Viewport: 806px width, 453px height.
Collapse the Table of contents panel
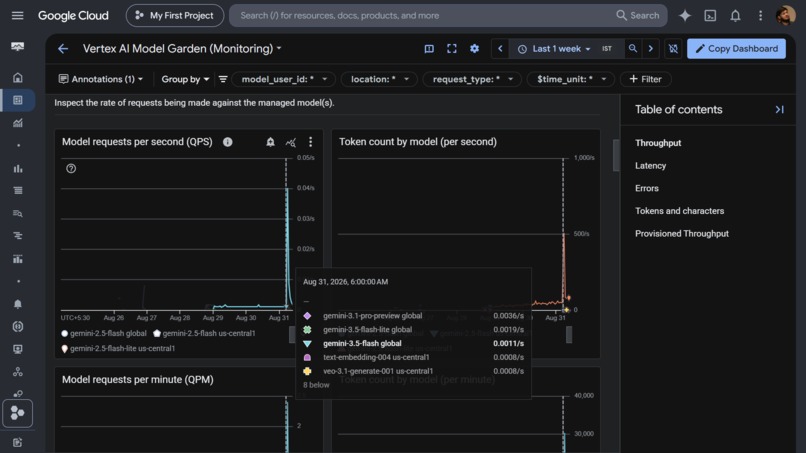click(779, 110)
